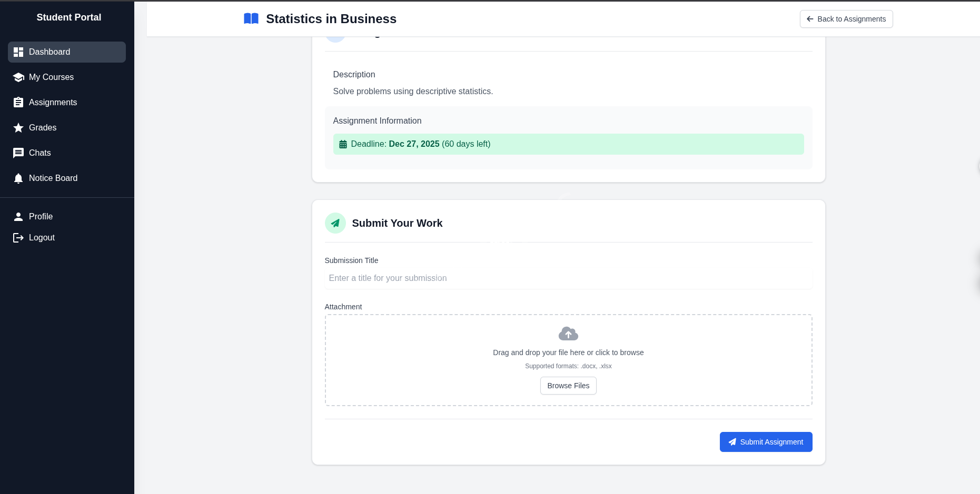Open the Grades page
The width and height of the screenshot is (980, 494).
coord(43,128)
